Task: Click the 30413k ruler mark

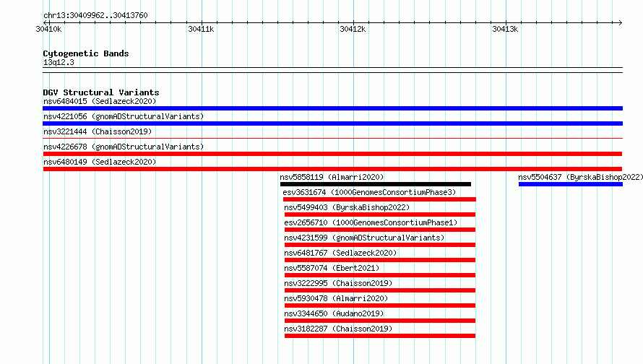Action: pyautogui.click(x=505, y=29)
